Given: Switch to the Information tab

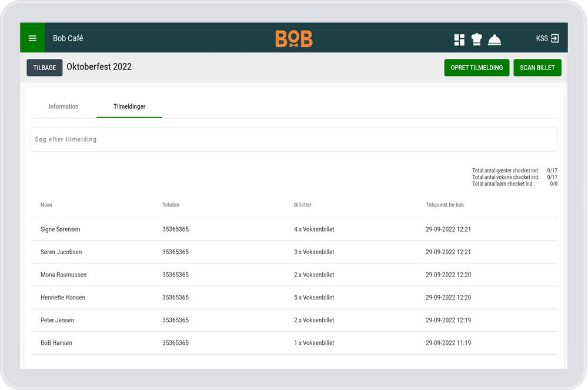Looking at the screenshot, I should (x=64, y=106).
